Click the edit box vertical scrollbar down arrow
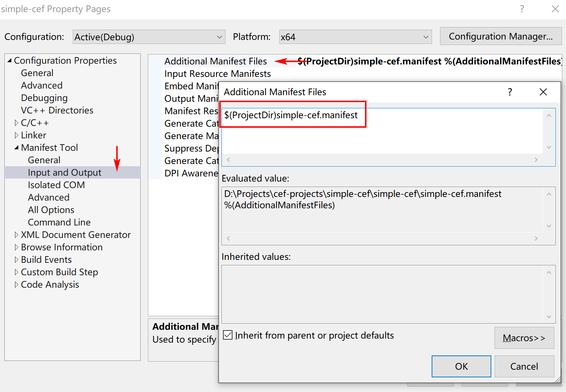566x392 pixels. point(549,147)
